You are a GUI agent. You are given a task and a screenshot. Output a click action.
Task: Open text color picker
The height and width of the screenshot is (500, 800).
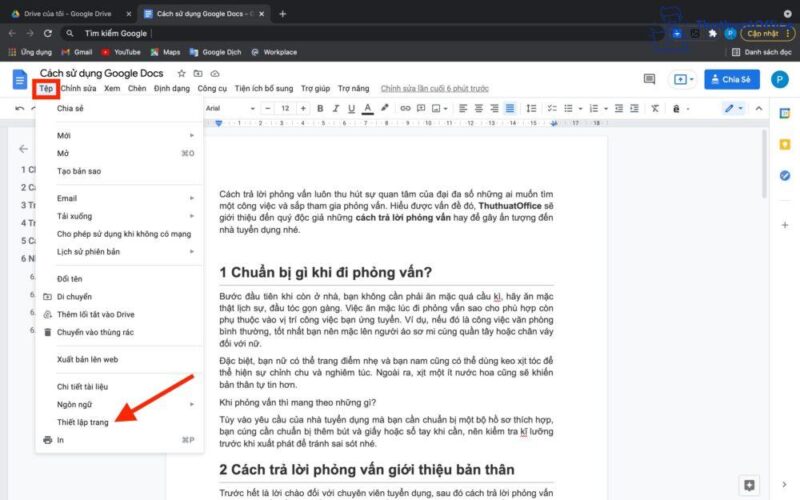[x=367, y=108]
